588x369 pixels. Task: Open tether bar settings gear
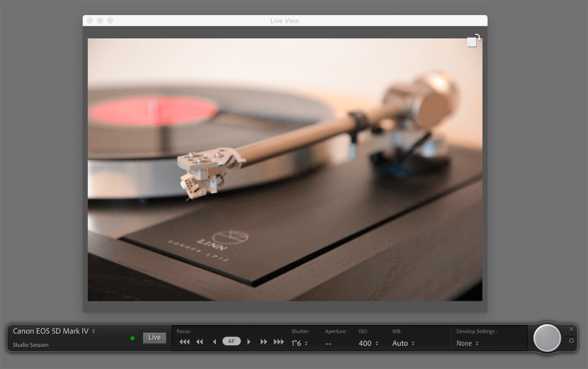coord(571,341)
